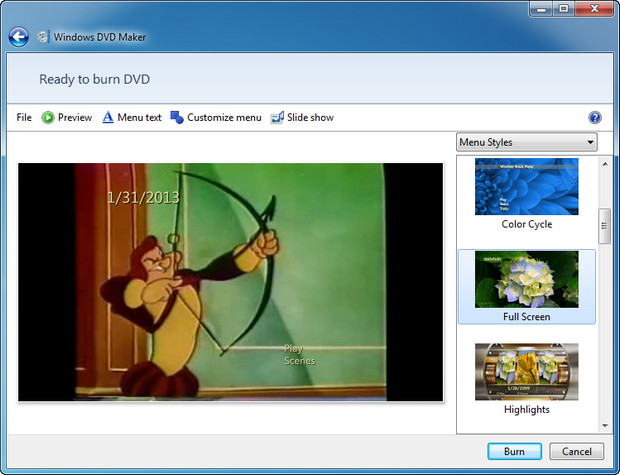Select the Color Cycle menu style thumbnail
This screenshot has height=475, width=620.
(527, 186)
